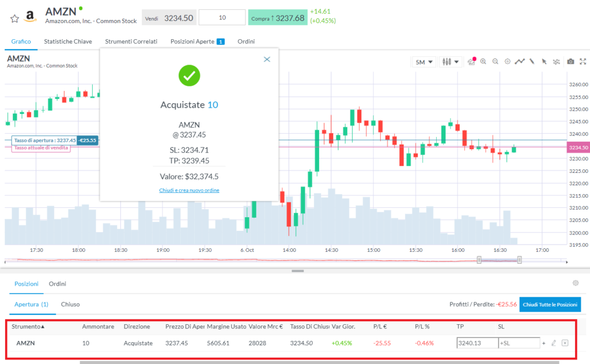Click the TP field showing 3240.13
This screenshot has width=590, height=364.
pos(477,343)
